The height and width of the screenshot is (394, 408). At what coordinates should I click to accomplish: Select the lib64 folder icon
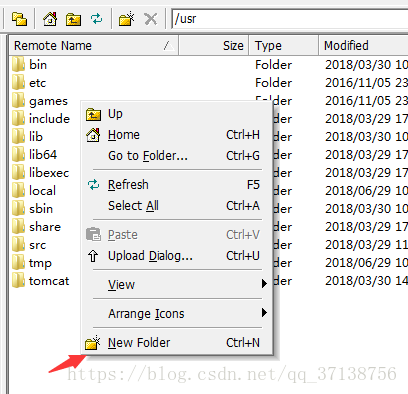coord(18,154)
